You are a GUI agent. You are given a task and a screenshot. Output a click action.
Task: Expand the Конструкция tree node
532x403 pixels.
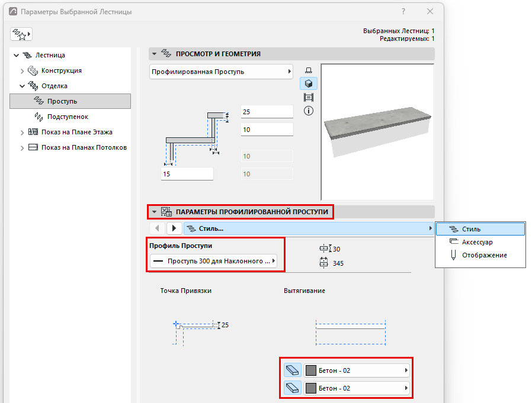coord(22,71)
